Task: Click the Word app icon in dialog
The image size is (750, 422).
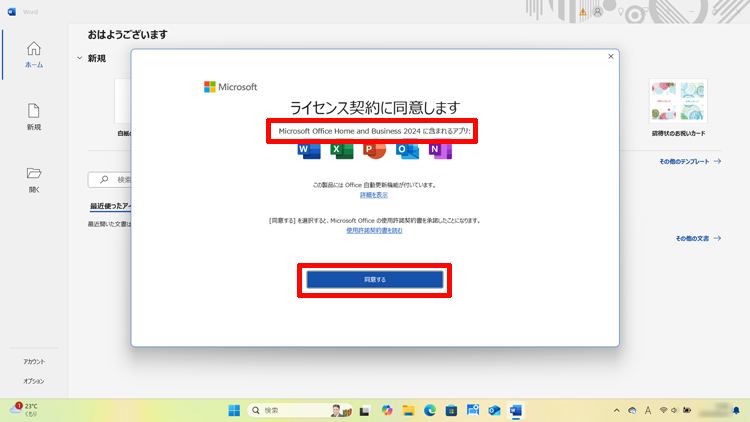Action: [x=308, y=150]
